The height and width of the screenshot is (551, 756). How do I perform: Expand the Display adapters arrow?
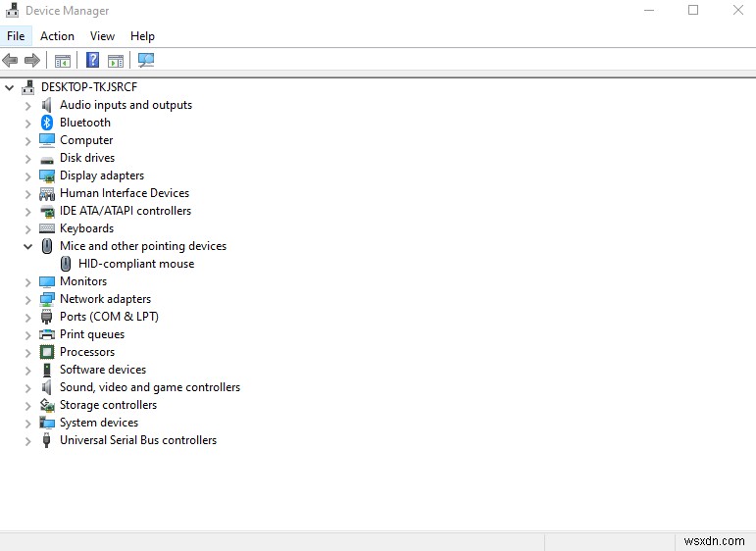pos(28,176)
